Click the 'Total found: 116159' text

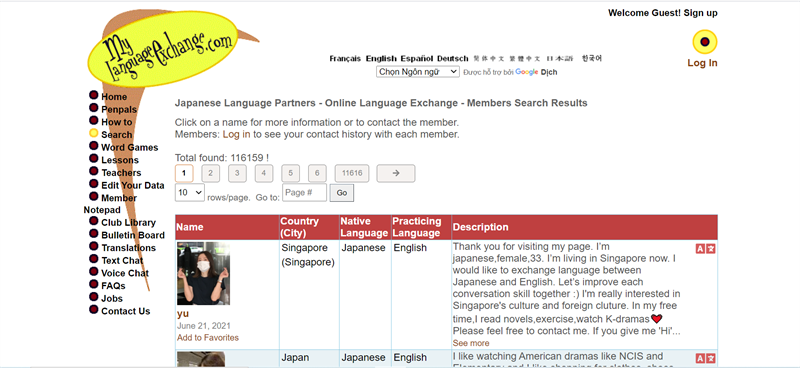tap(222, 158)
